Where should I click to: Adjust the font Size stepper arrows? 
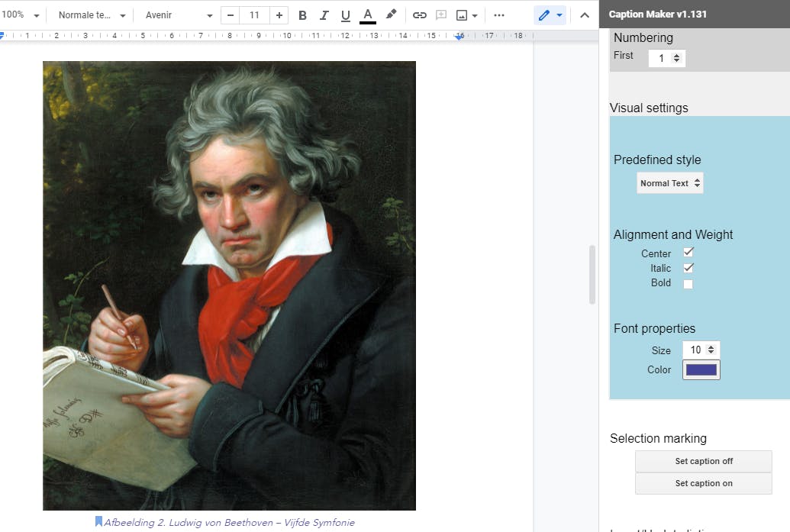711,349
